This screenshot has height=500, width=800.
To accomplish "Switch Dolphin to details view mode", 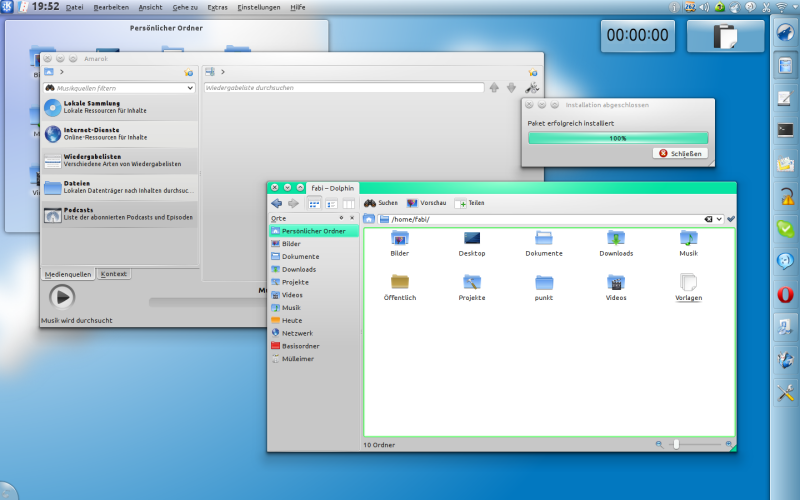I will point(331,204).
